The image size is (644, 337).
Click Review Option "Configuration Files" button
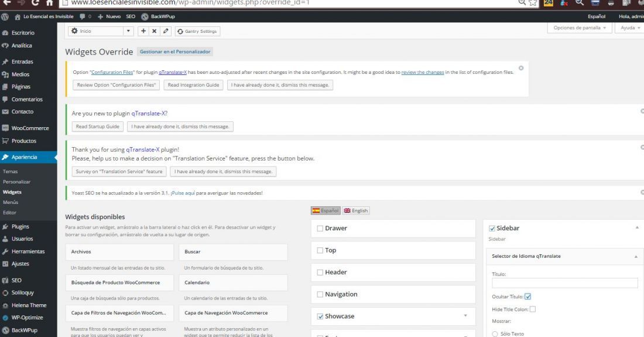click(117, 85)
